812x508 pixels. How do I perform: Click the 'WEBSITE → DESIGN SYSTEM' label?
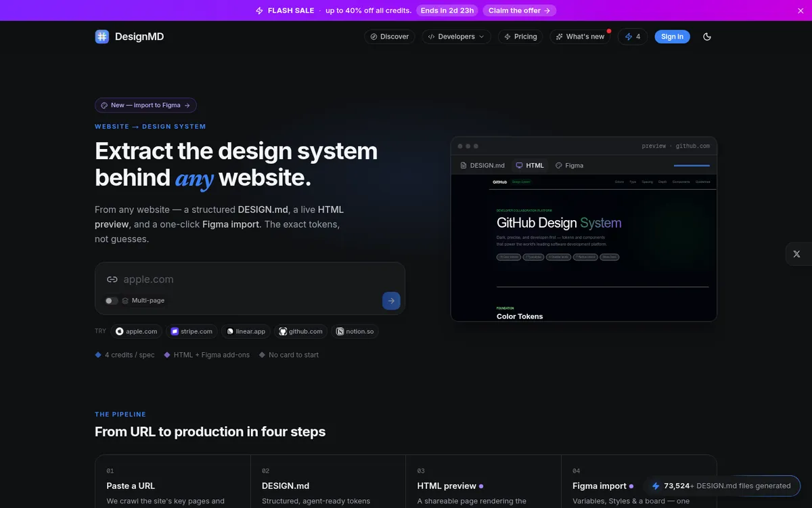[150, 127]
